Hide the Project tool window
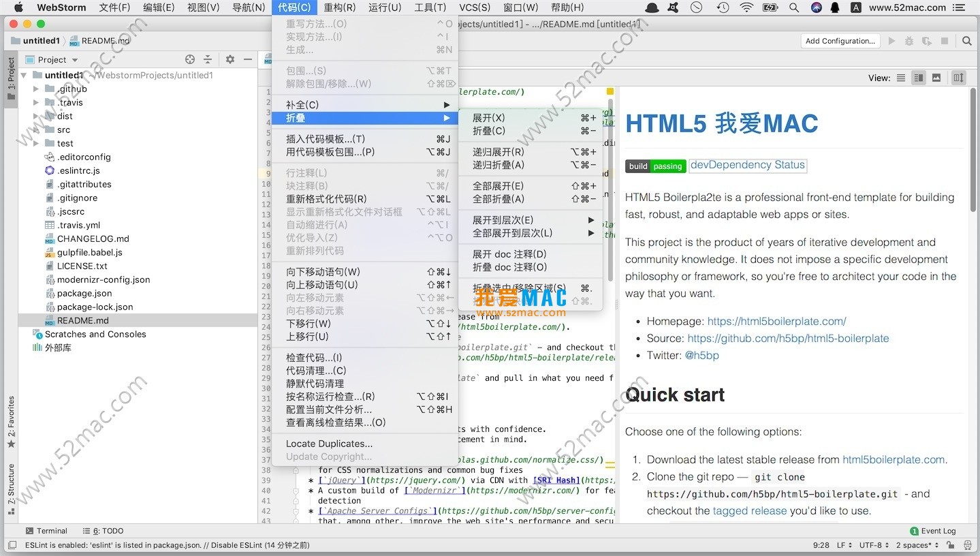980x556 pixels. coord(248,59)
